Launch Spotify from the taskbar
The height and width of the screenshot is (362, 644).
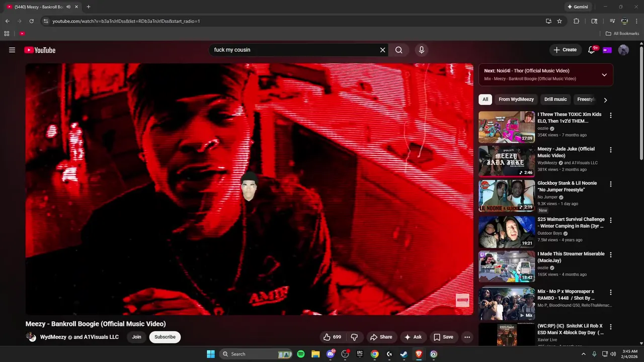301,354
